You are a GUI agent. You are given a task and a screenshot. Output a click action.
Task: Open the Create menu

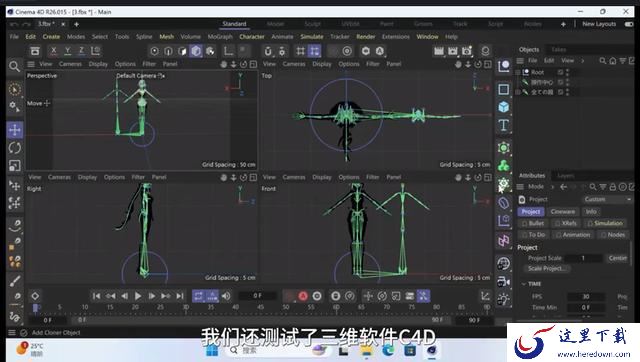click(x=51, y=37)
